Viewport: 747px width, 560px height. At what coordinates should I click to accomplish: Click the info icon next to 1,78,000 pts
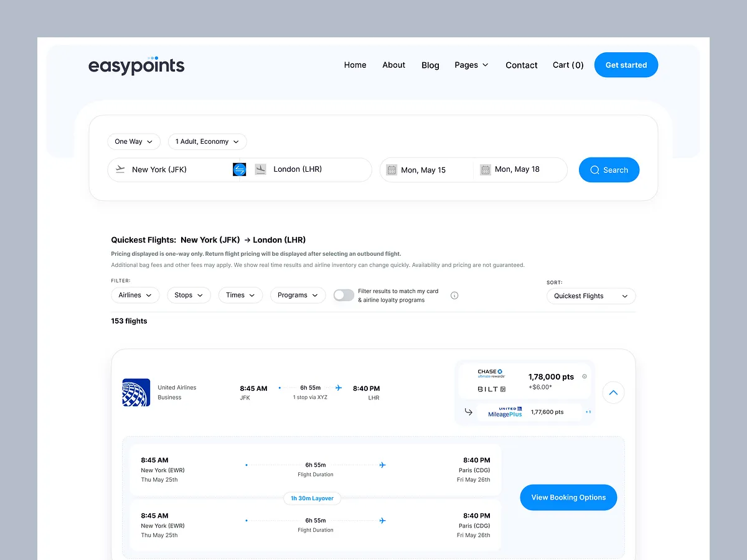pyautogui.click(x=584, y=376)
